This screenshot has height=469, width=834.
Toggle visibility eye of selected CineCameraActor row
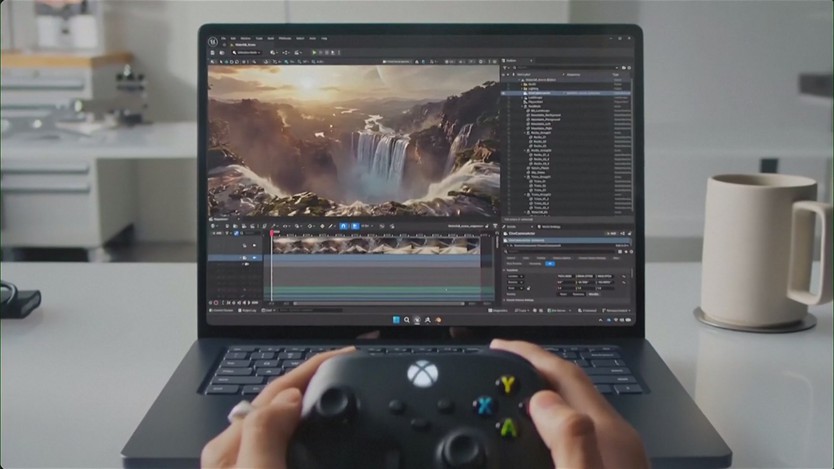[504, 93]
